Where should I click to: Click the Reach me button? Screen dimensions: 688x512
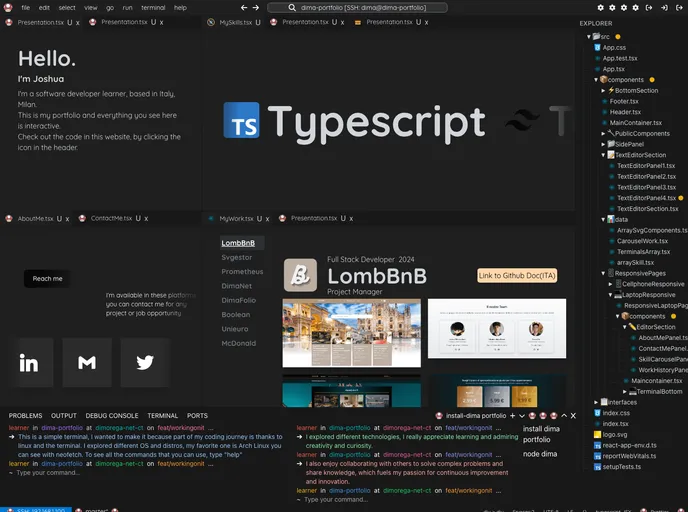(47, 279)
